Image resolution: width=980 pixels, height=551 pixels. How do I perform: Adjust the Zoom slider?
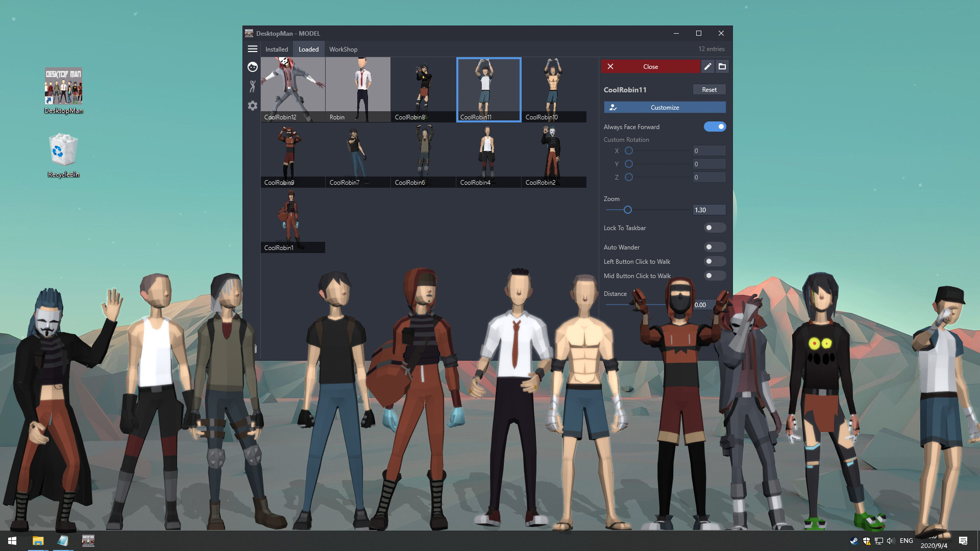pos(627,210)
